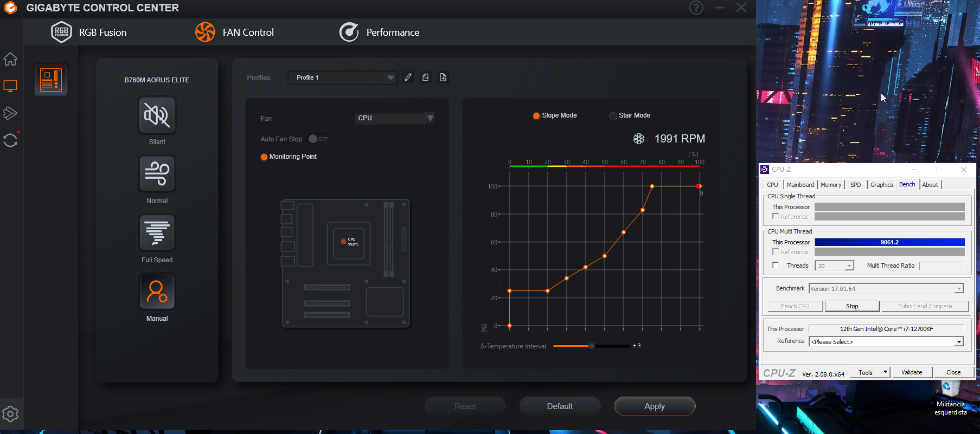Click Default button
Screen dimensions: 980x434
tap(560, 406)
